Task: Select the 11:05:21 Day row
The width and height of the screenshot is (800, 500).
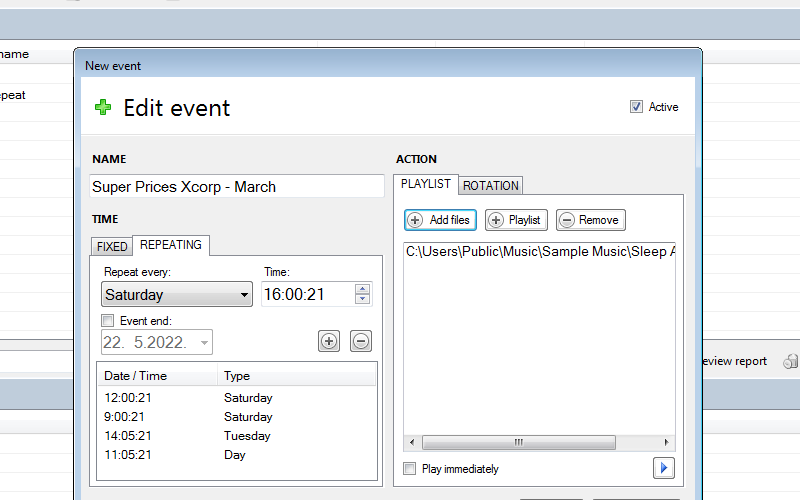Action: pyautogui.click(x=237, y=455)
